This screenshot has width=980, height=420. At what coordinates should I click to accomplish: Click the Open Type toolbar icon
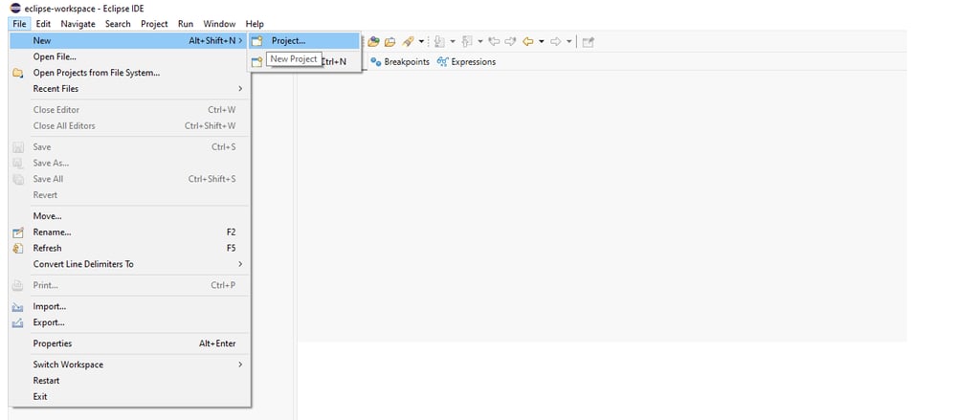pos(374,42)
